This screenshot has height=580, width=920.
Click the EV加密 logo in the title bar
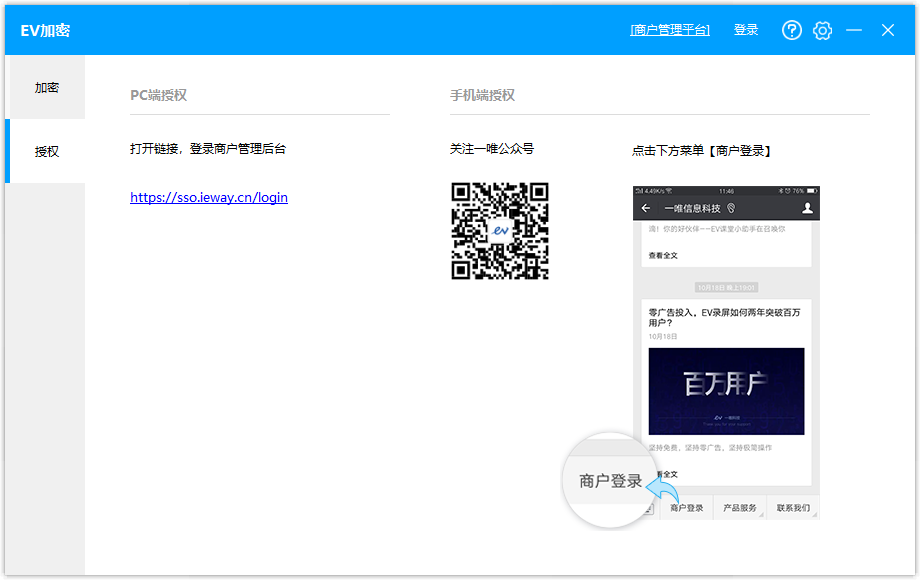tap(43, 30)
